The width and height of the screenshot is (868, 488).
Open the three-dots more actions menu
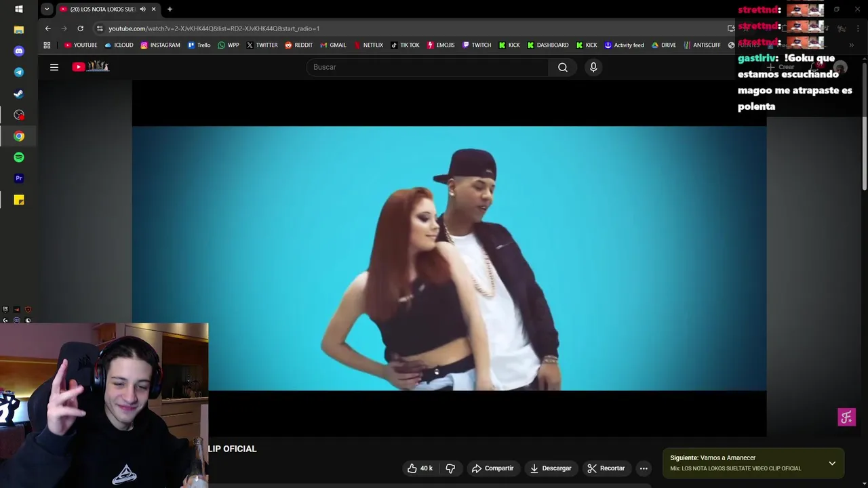pyautogui.click(x=644, y=468)
